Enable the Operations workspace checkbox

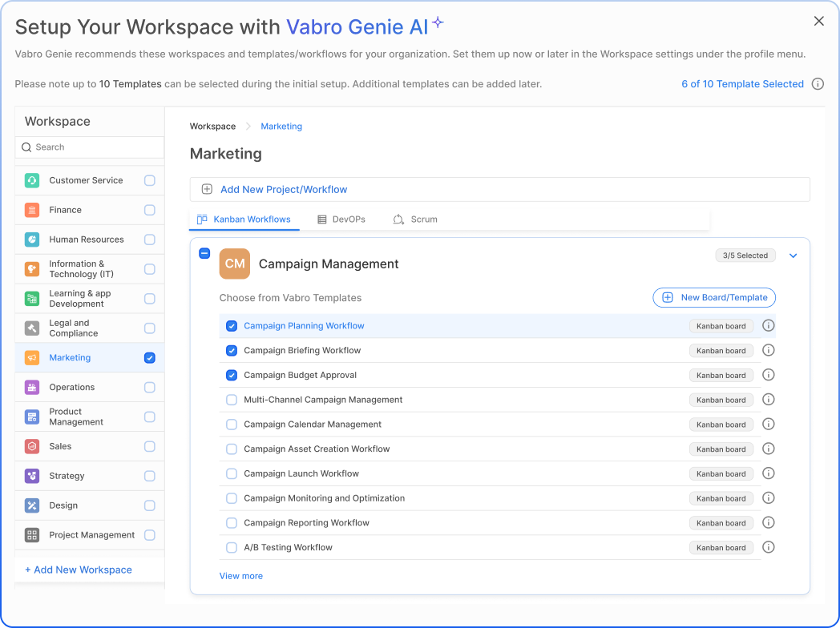[150, 388]
